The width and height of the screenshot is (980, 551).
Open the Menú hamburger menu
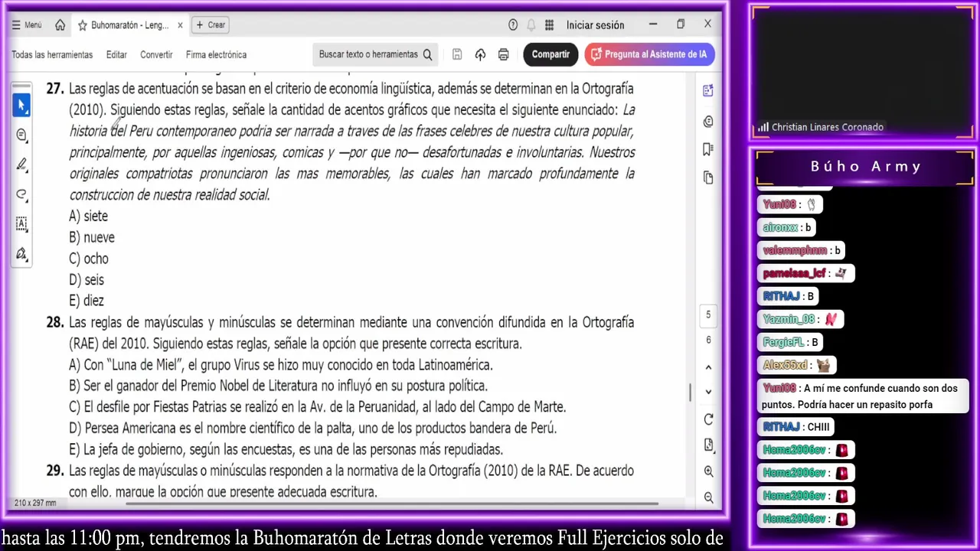click(x=26, y=25)
